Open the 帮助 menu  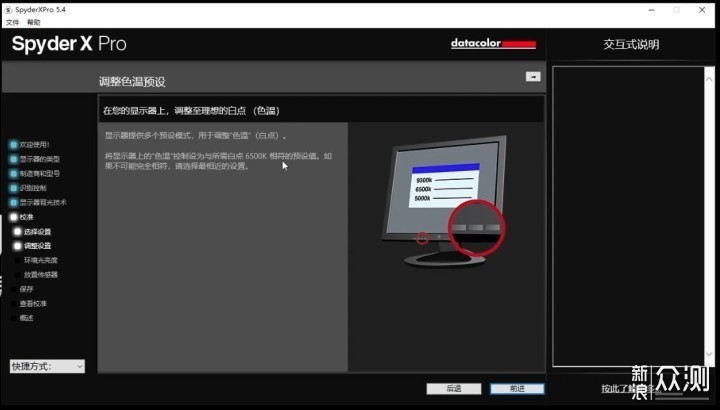pos(33,22)
